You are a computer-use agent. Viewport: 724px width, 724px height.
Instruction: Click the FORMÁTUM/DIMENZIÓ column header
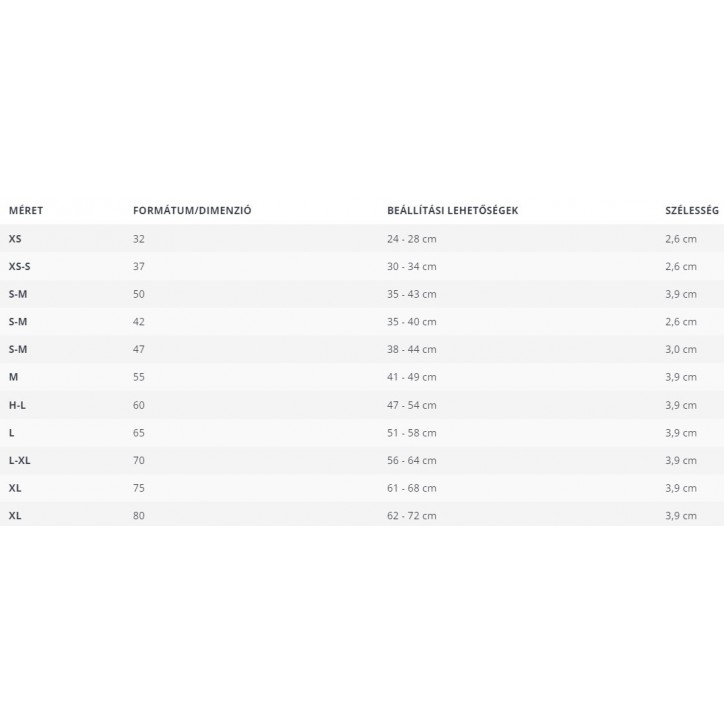click(x=192, y=211)
